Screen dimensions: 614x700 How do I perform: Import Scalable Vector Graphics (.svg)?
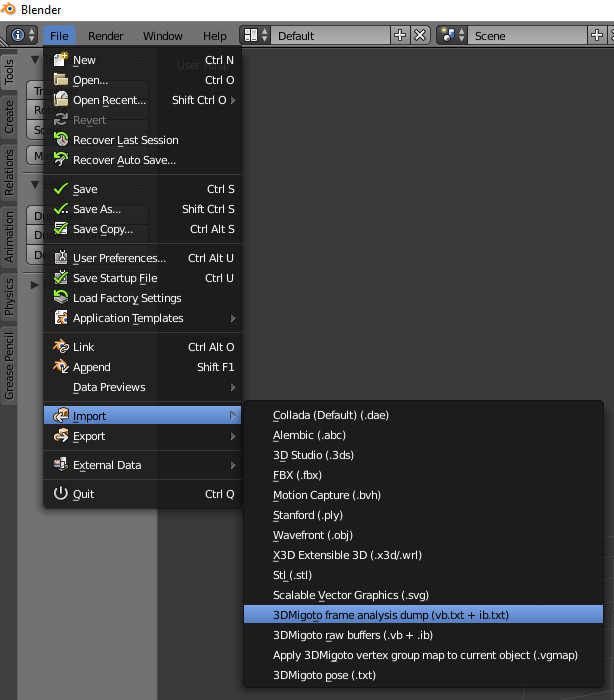[x=423, y=595]
